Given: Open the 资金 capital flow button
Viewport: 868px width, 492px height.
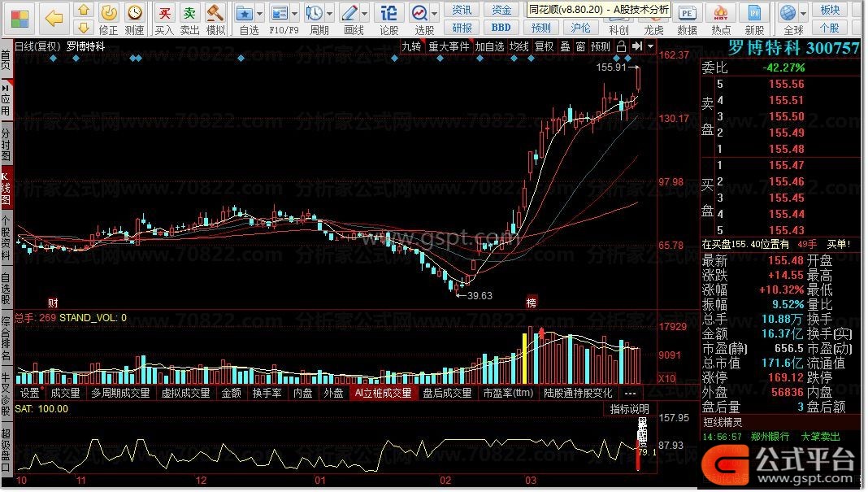Looking at the screenshot, I should [501, 10].
